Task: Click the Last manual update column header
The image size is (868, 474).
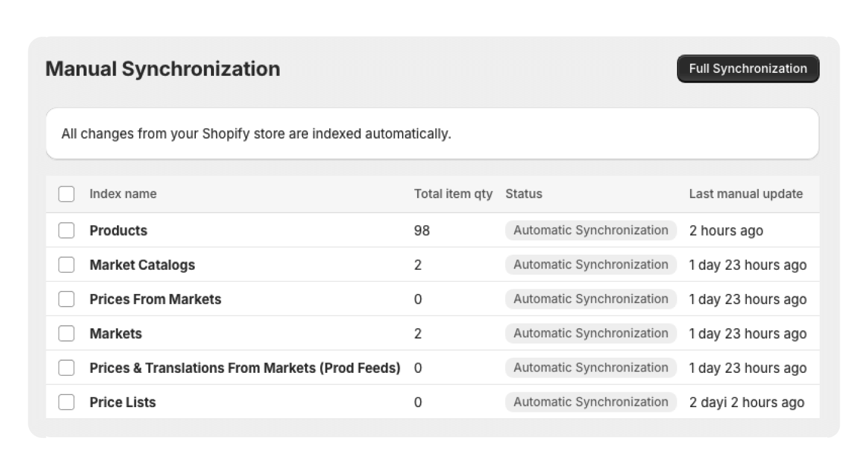Action: (x=746, y=194)
